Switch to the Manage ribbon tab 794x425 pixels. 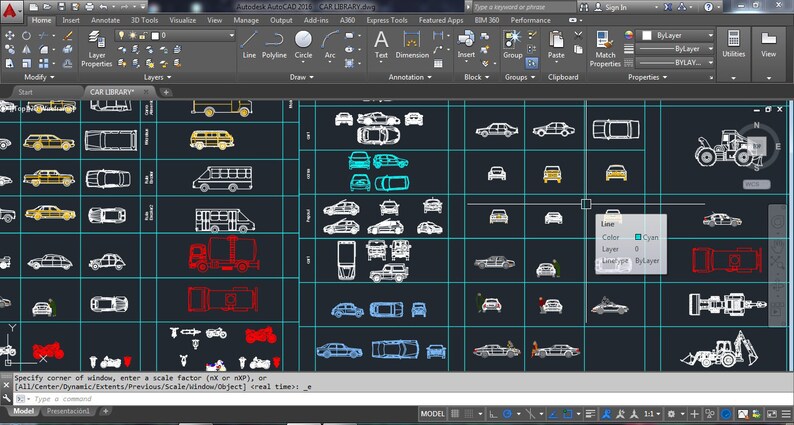246,20
